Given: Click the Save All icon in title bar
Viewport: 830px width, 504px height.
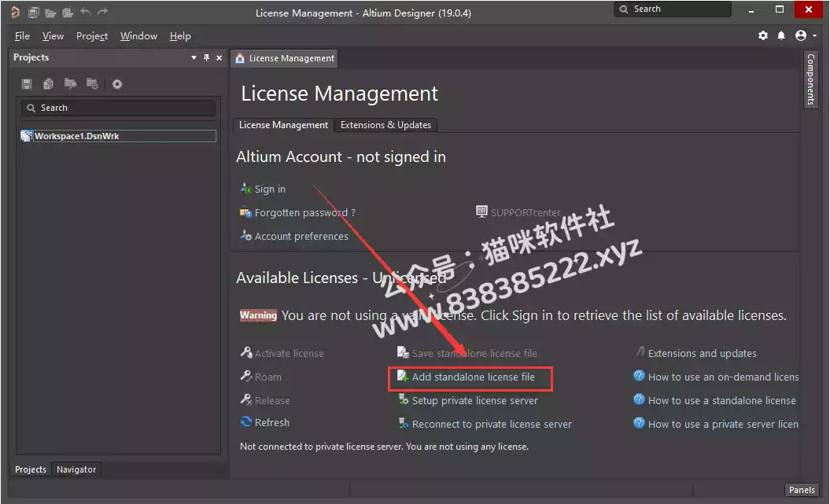Looking at the screenshot, I should [33, 12].
